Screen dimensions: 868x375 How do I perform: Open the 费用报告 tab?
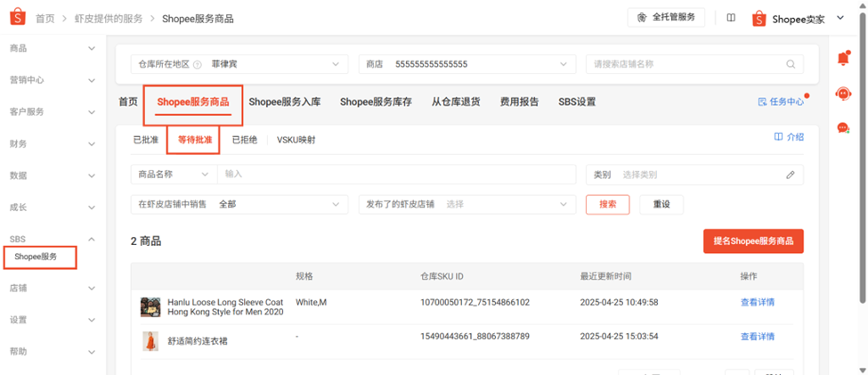tap(519, 102)
